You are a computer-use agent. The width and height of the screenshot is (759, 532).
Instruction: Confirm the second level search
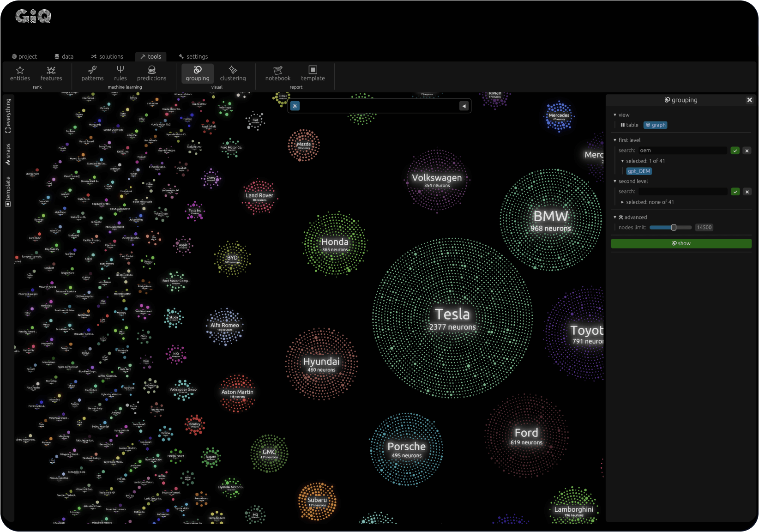coord(735,192)
